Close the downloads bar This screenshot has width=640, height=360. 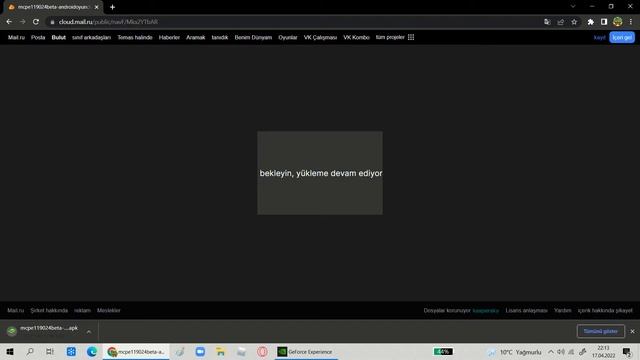tap(632, 331)
